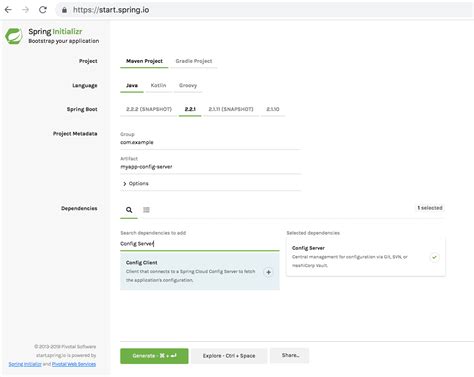Select Gradle Project option
The height and width of the screenshot is (377, 474).
(194, 61)
